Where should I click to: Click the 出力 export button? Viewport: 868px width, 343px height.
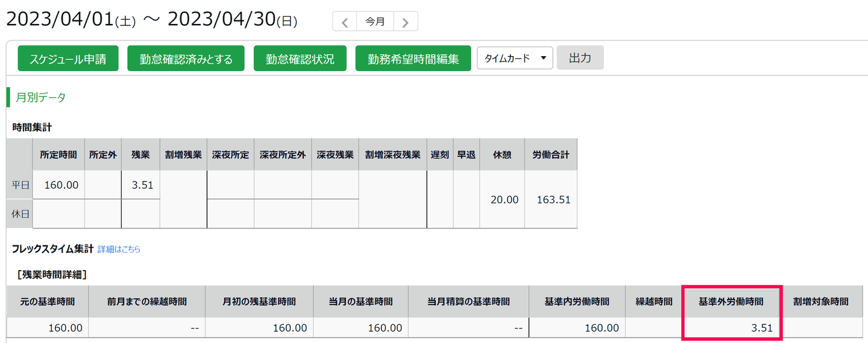(580, 58)
